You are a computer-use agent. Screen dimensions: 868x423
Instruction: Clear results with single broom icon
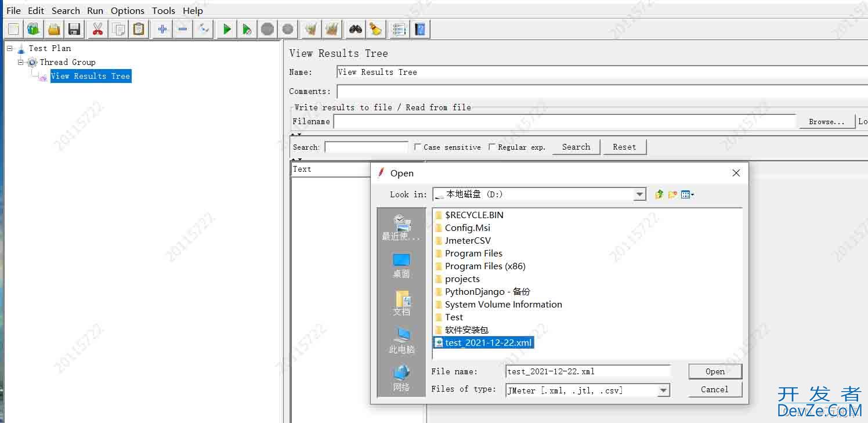click(312, 29)
